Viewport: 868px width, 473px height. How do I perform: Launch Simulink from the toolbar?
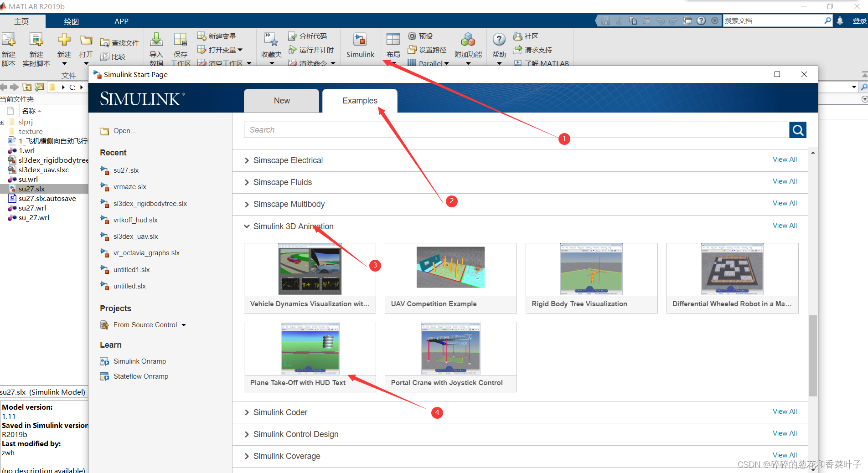(x=360, y=45)
